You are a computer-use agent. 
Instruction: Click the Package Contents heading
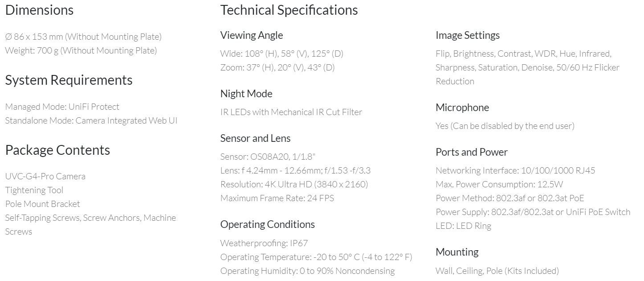point(57,150)
